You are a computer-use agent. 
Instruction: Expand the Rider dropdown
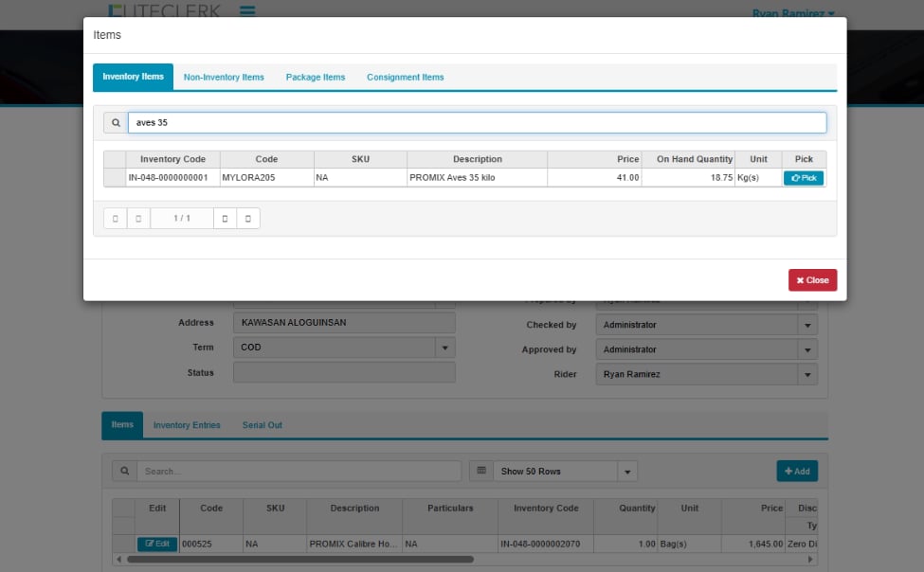click(x=807, y=375)
